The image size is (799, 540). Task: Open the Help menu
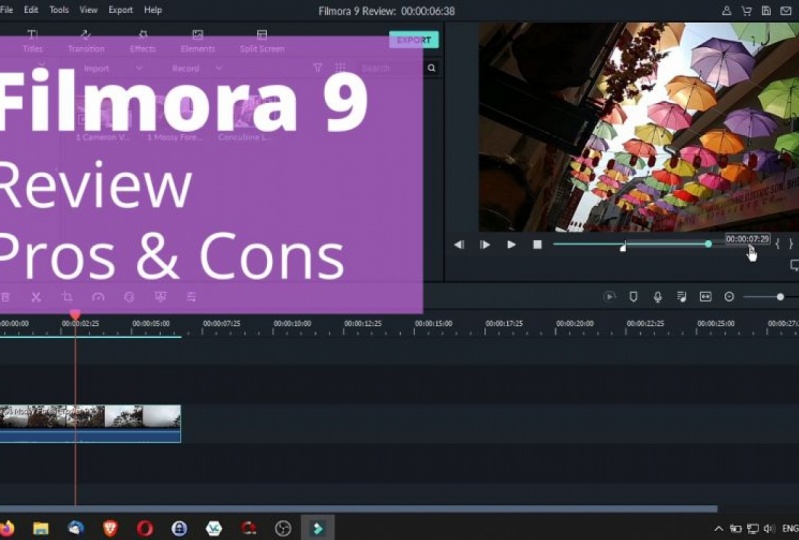click(153, 10)
